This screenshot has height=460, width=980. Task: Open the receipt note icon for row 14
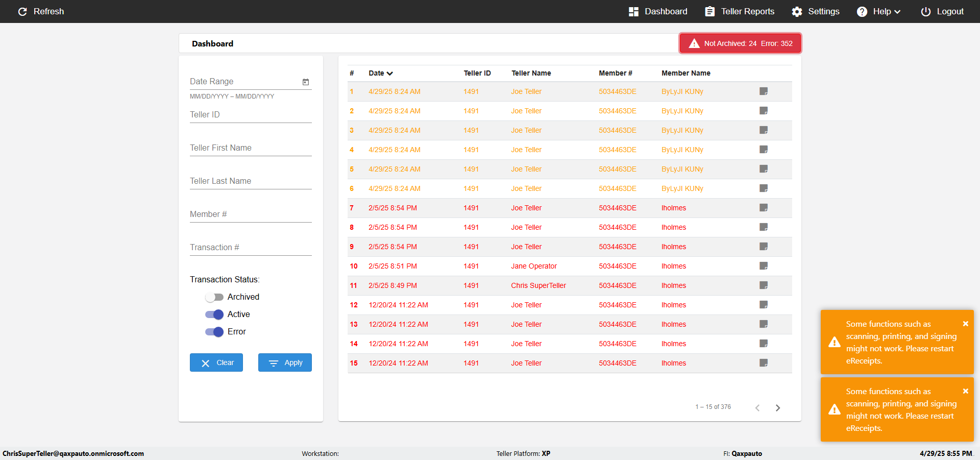tap(764, 344)
